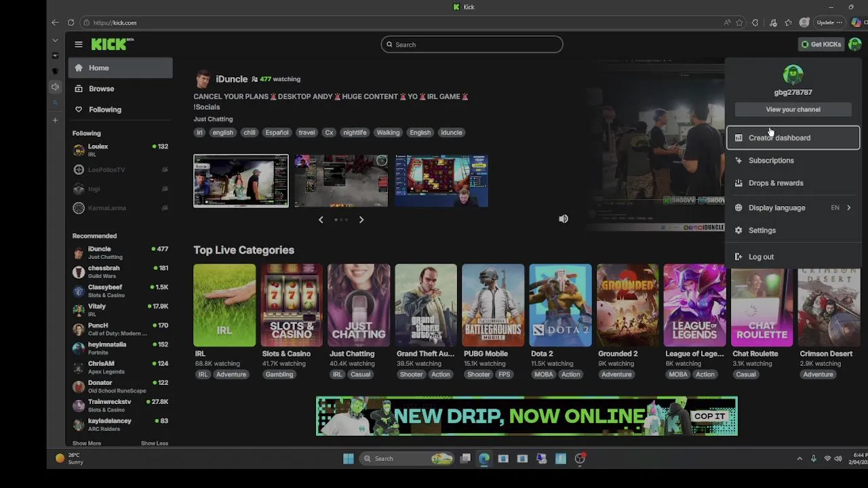Open Grounded 2 category card

tap(627, 305)
